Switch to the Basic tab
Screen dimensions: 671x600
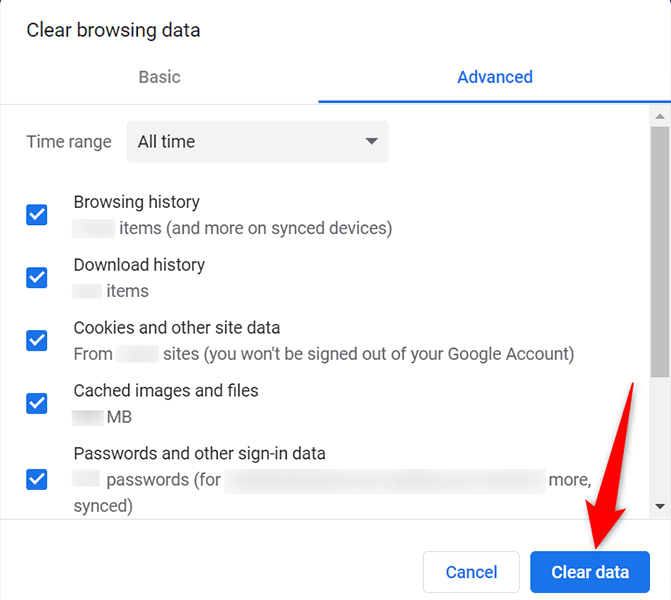160,77
